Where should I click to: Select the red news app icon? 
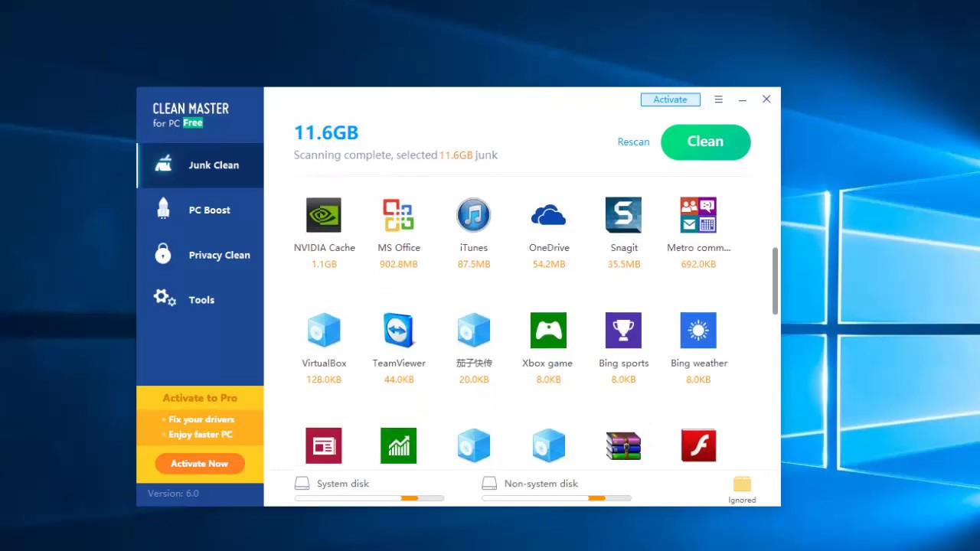pyautogui.click(x=323, y=446)
